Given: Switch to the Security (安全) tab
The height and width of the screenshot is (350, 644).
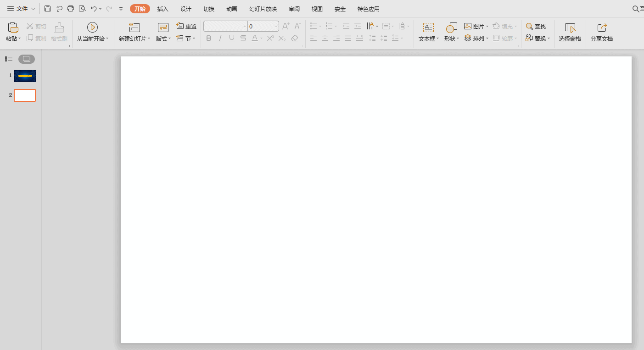Looking at the screenshot, I should 340,9.
